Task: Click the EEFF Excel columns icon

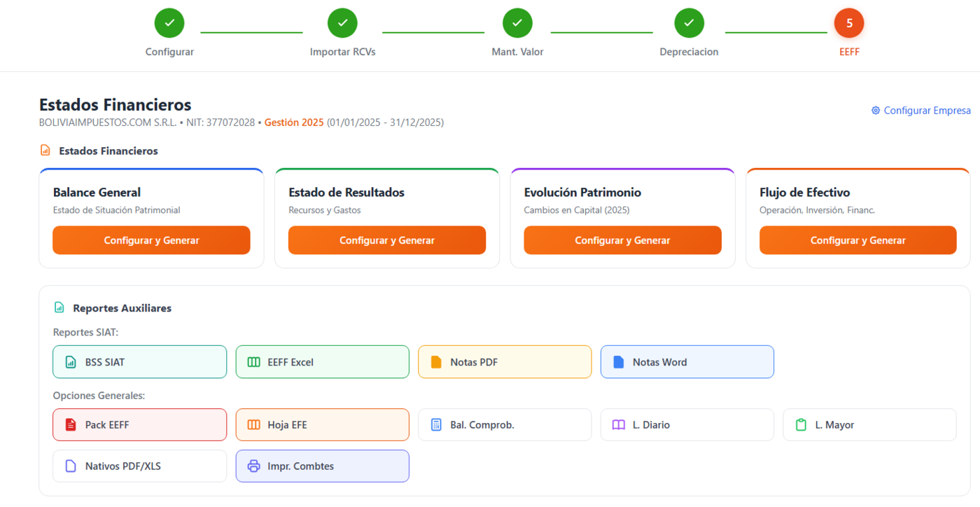Action: pos(253,362)
